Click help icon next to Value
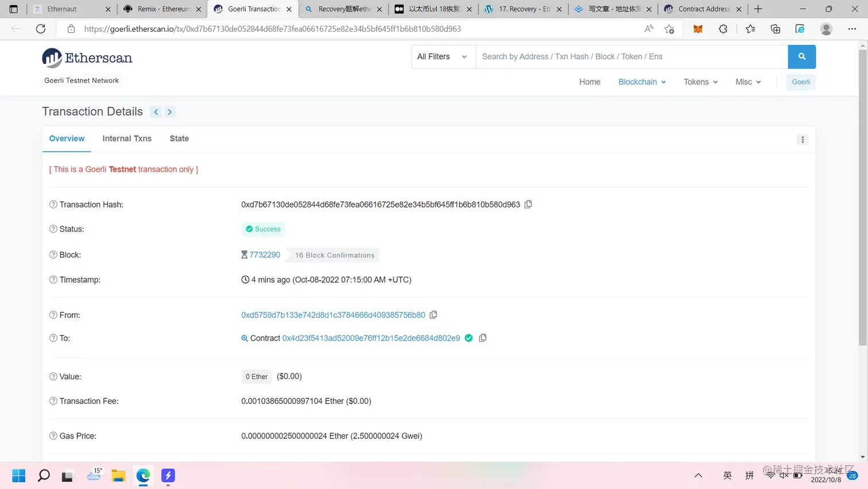Image resolution: width=868 pixels, height=489 pixels. pos(53,376)
